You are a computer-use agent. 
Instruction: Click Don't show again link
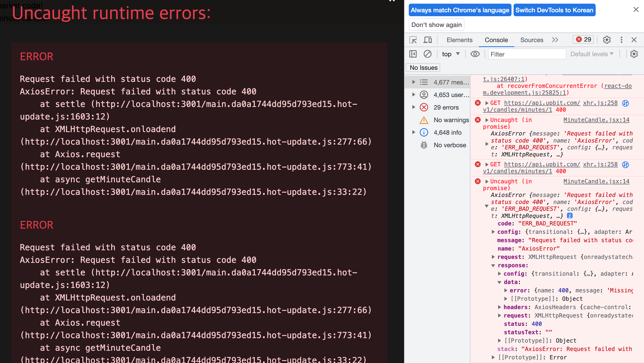(x=436, y=25)
